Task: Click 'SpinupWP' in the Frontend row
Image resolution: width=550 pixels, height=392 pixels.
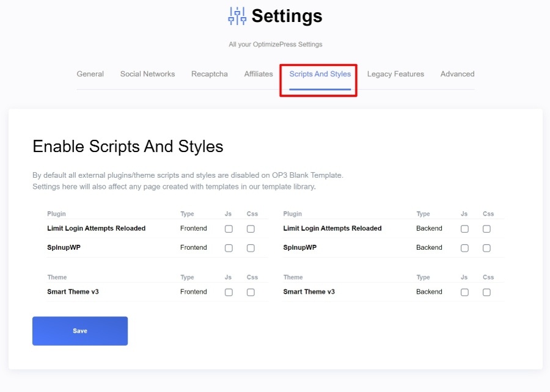Action: pos(64,247)
